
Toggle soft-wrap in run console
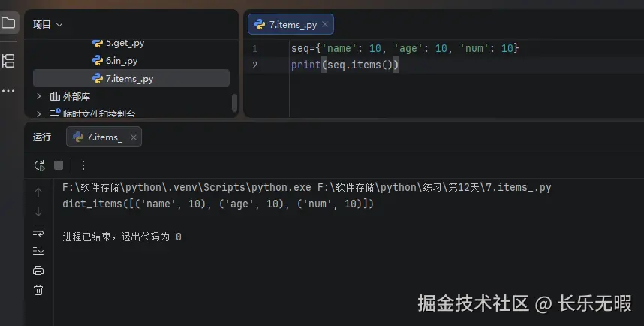pyautogui.click(x=38, y=231)
